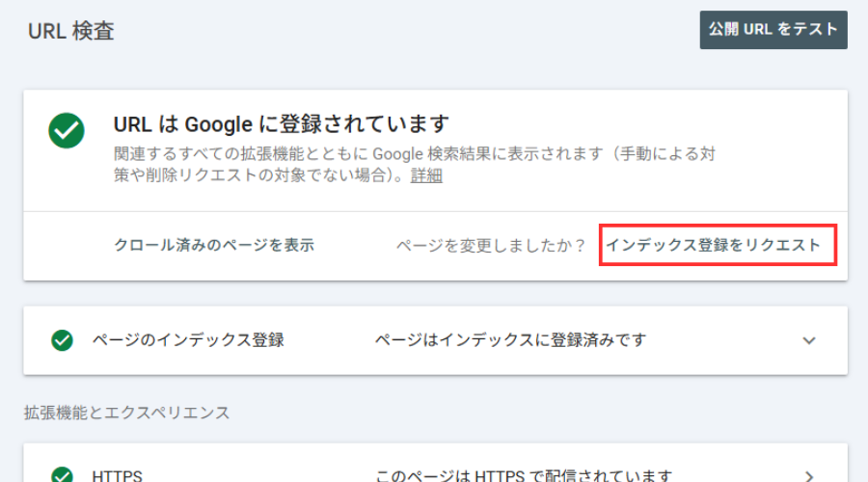Click 拡張機能とエクスペリエンス section label
Image resolution: width=868 pixels, height=482 pixels.
(126, 413)
